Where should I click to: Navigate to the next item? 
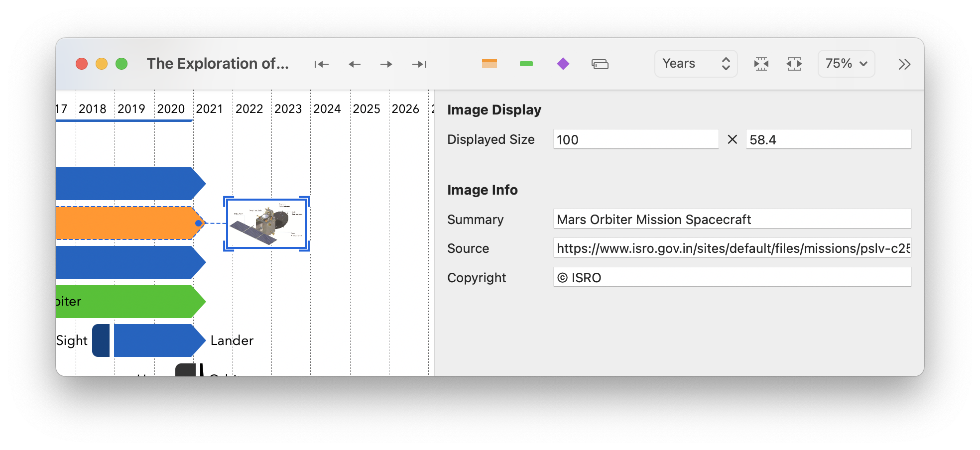pos(386,64)
